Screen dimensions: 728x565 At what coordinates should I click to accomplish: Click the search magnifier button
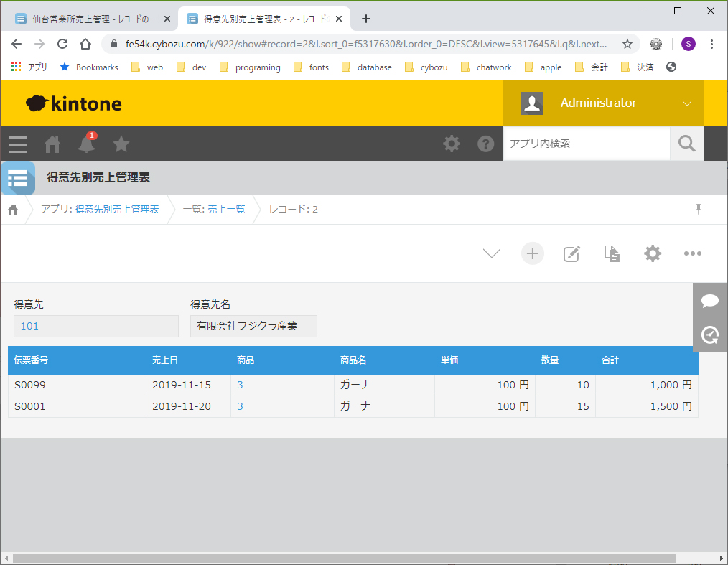tap(686, 144)
